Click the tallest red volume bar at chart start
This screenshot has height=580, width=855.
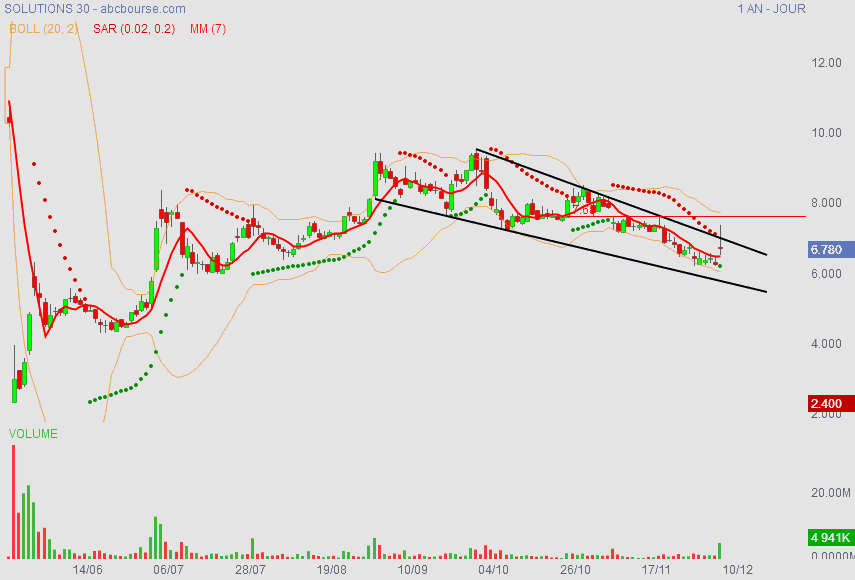(14, 502)
